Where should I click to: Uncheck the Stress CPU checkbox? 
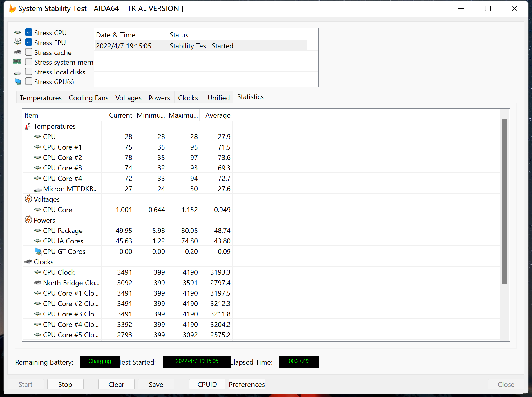click(29, 32)
